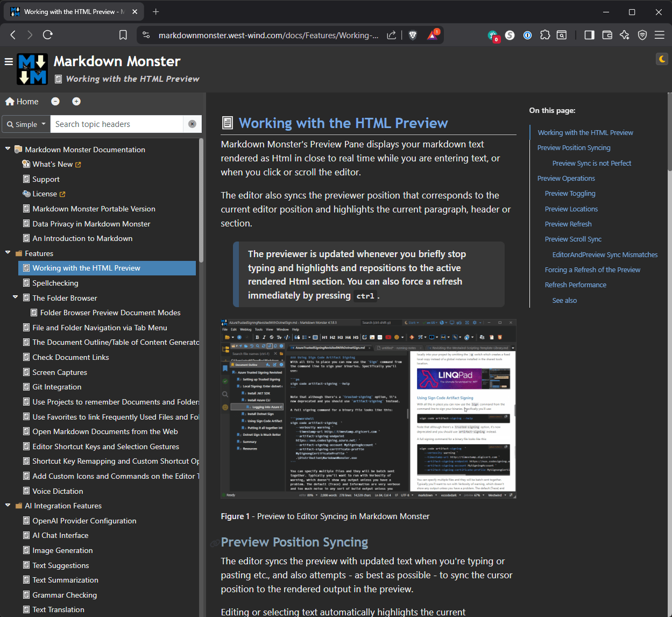
Task: Collapse The Folder Browser tree node
Action: click(x=15, y=297)
